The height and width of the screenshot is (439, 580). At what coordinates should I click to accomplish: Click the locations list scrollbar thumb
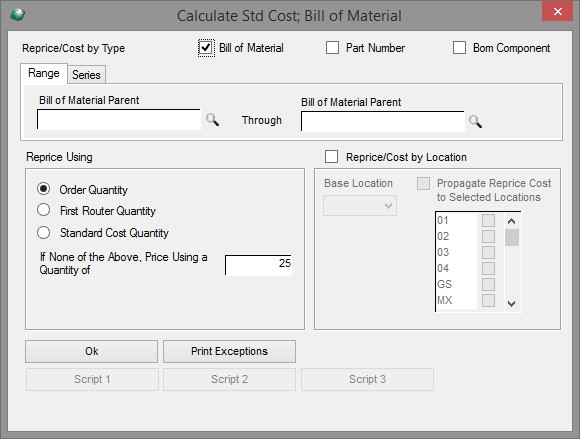[512, 237]
